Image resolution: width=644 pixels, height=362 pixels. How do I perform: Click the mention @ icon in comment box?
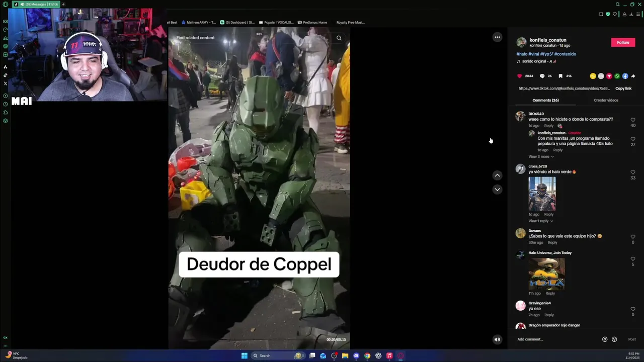(605, 339)
